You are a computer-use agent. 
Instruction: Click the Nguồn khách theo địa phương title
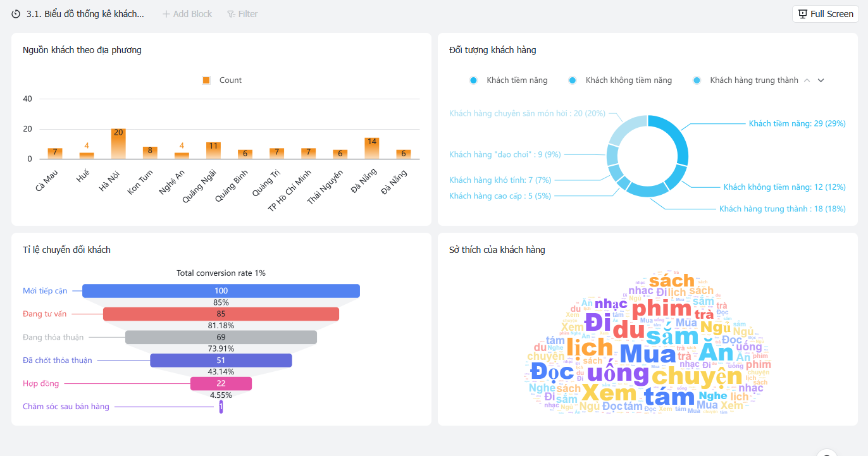tap(82, 50)
